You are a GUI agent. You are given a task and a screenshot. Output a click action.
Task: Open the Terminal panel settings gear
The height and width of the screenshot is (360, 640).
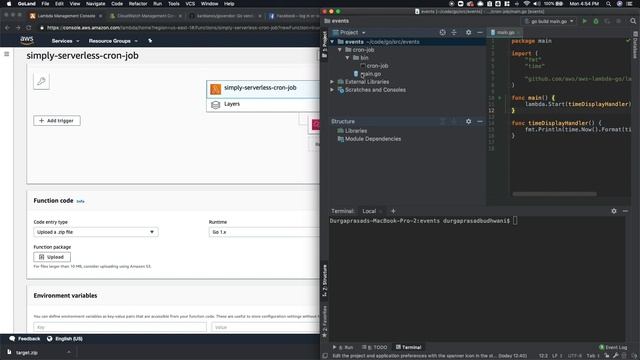(x=614, y=211)
